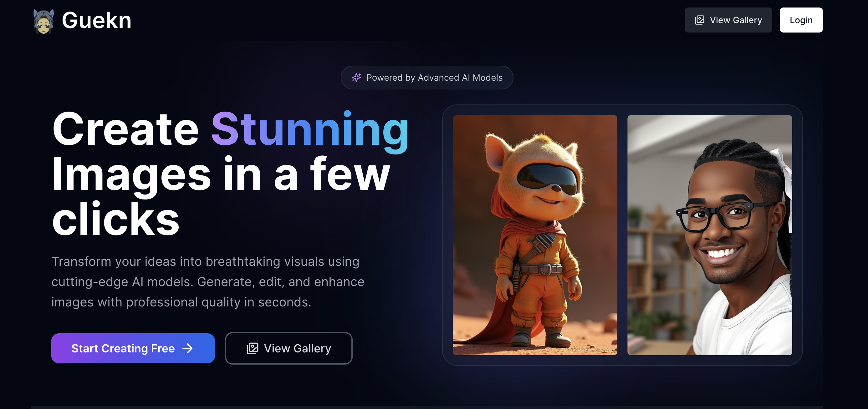
Task: Click the gallery icon in the header button
Action: (x=700, y=20)
